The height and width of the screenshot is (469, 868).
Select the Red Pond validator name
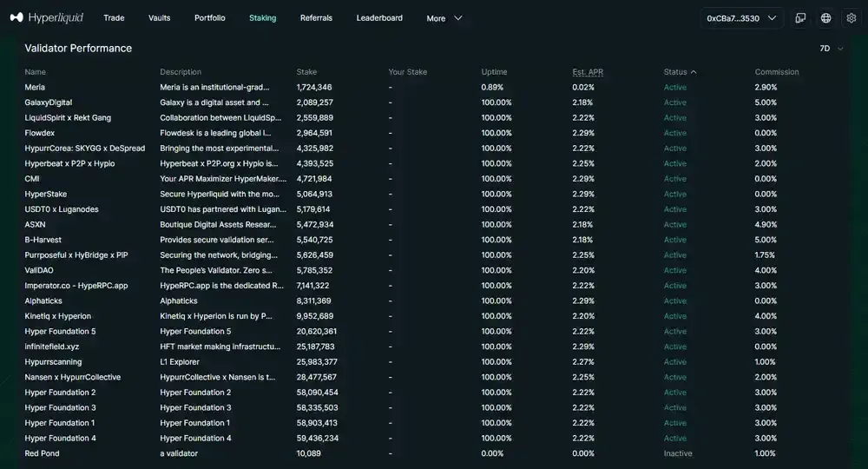pyautogui.click(x=42, y=453)
